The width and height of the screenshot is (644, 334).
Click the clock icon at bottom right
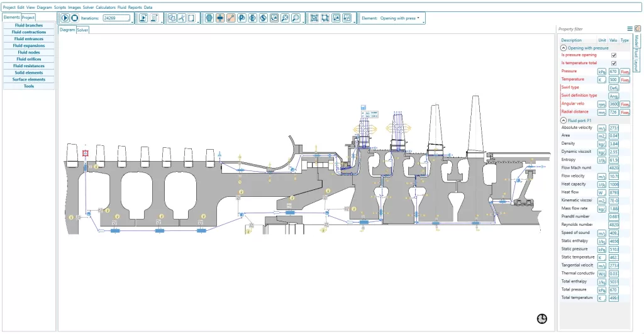click(x=541, y=319)
